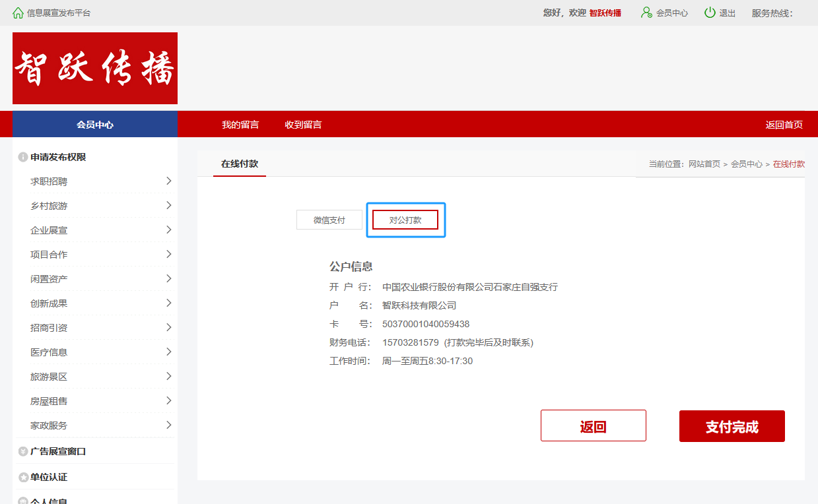
Task: Click the power icon next to 退出
Action: coord(710,13)
